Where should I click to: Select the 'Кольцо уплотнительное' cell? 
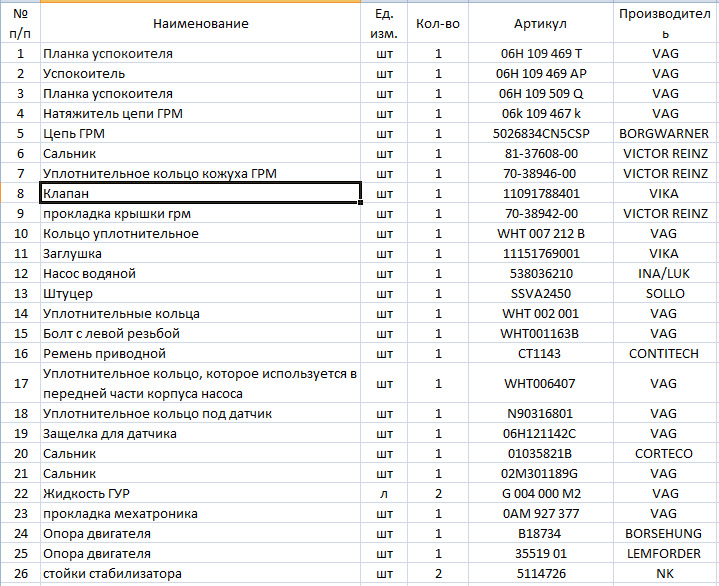coord(201,233)
